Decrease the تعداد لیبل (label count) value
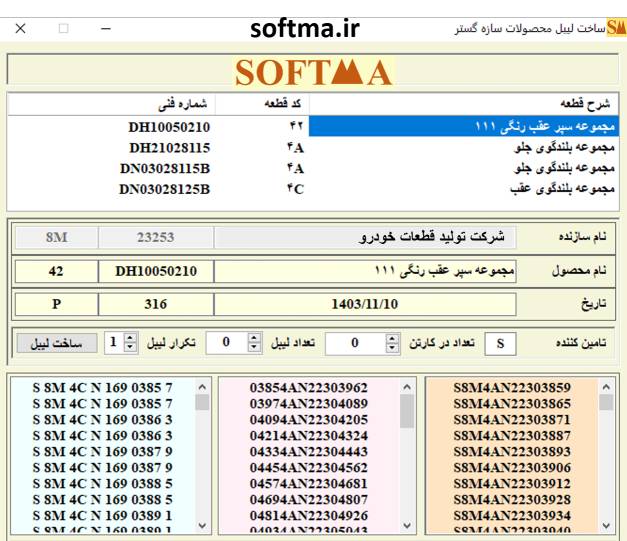 click(x=254, y=348)
